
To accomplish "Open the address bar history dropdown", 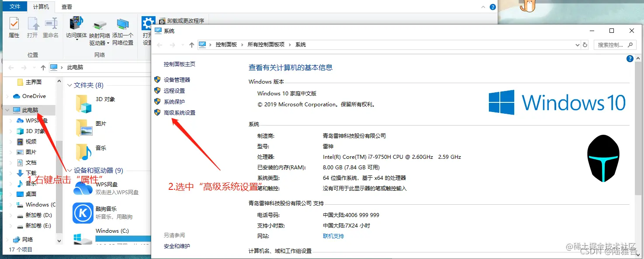I will click(x=578, y=45).
